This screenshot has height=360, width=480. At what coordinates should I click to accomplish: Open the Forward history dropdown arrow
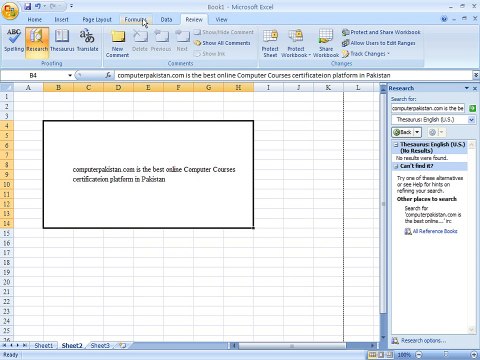coord(441,132)
